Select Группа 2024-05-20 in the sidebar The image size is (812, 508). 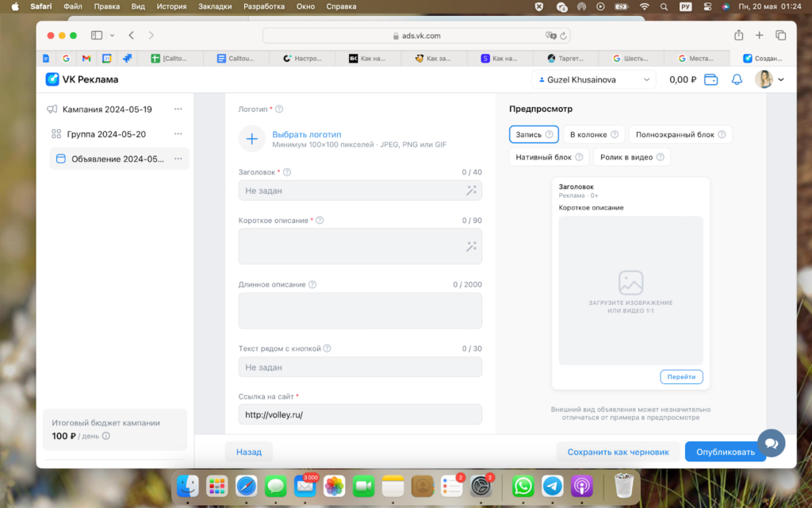click(106, 134)
